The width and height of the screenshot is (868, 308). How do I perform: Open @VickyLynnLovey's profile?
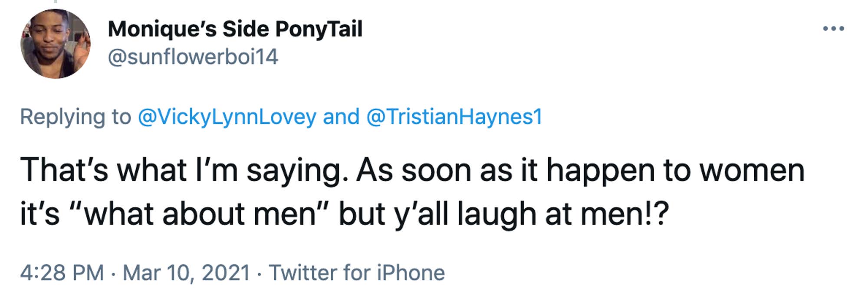pyautogui.click(x=228, y=117)
